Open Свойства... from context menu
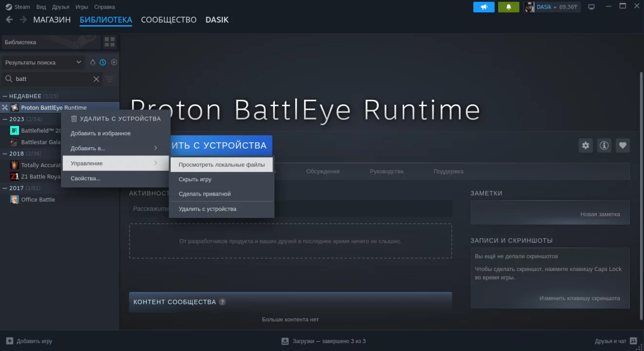This screenshot has height=351, width=644. (x=116, y=178)
